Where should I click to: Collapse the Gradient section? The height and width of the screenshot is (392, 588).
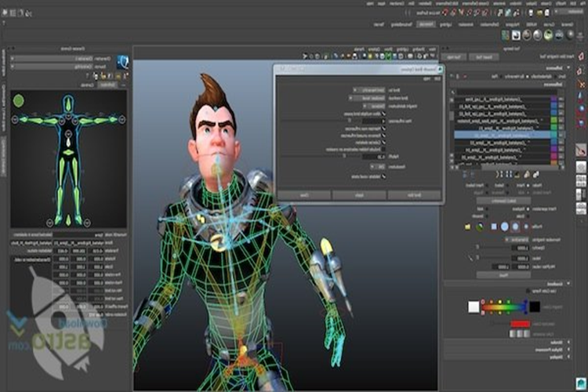pyautogui.click(x=568, y=284)
